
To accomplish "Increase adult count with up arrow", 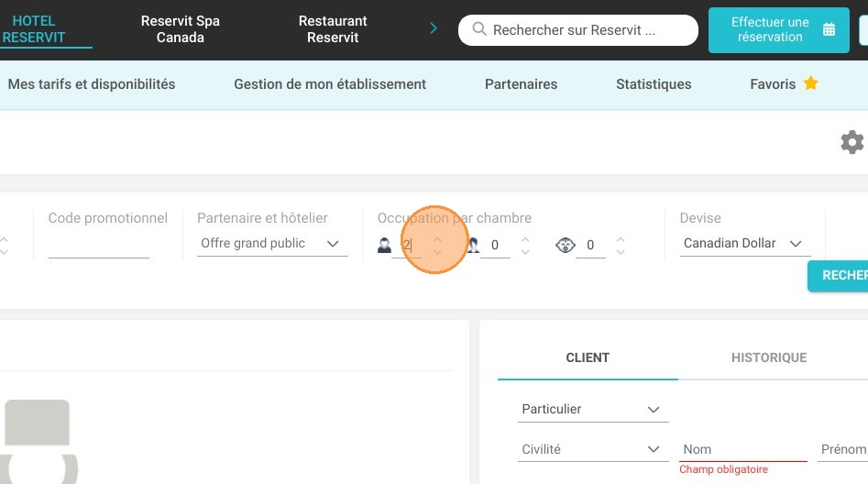I will click(x=437, y=239).
